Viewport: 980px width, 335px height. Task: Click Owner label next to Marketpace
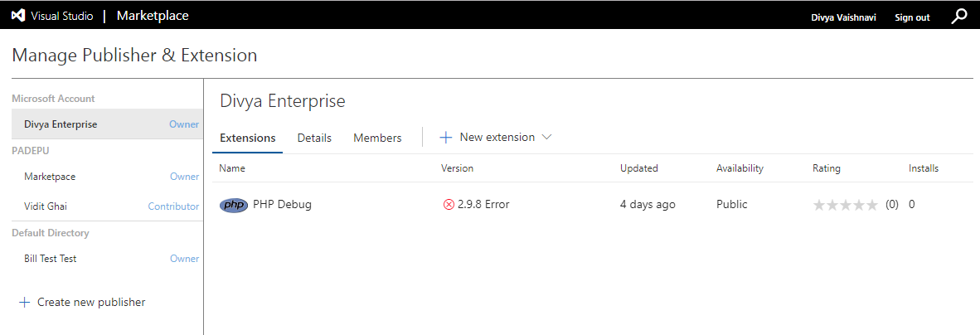[x=184, y=177]
